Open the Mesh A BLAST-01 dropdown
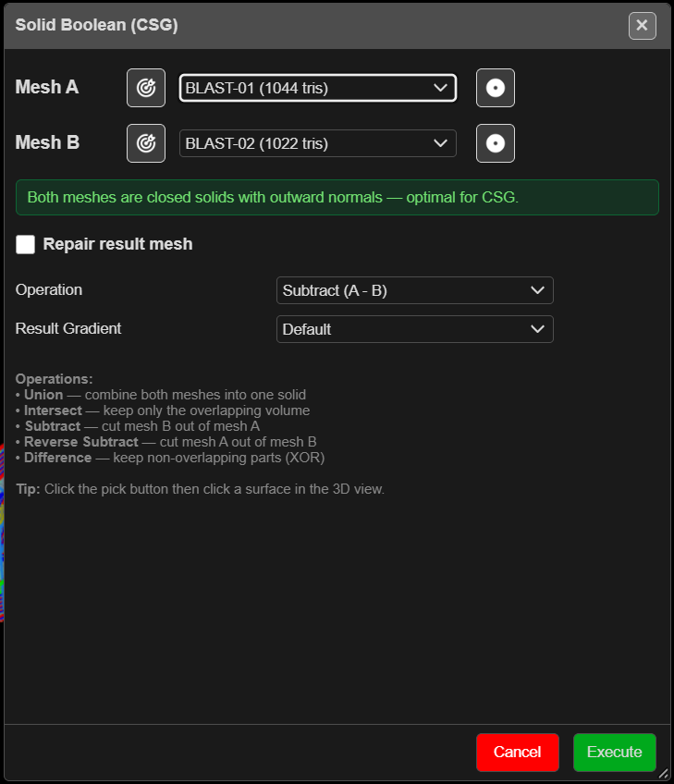This screenshot has width=674, height=784. 318,88
